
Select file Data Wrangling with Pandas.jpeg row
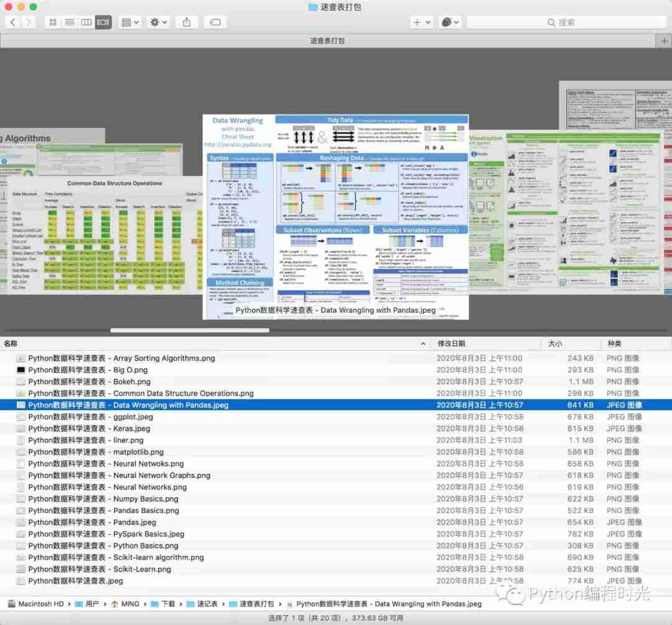click(336, 405)
